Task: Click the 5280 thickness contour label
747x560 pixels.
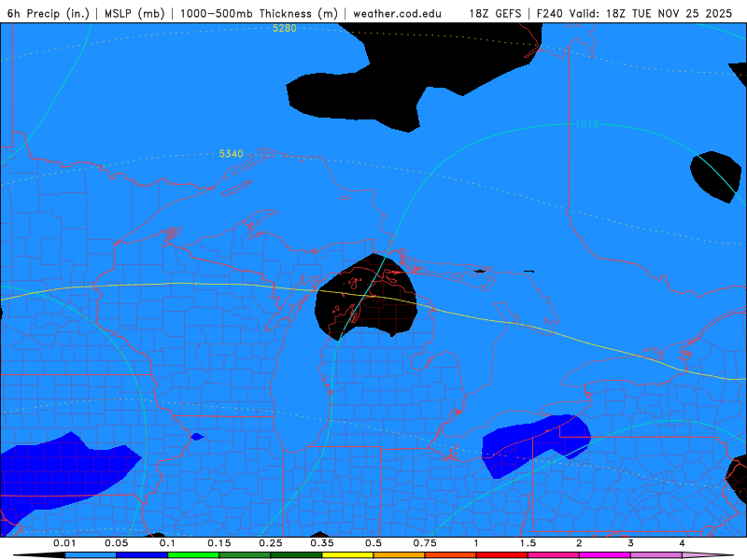Action: [285, 28]
